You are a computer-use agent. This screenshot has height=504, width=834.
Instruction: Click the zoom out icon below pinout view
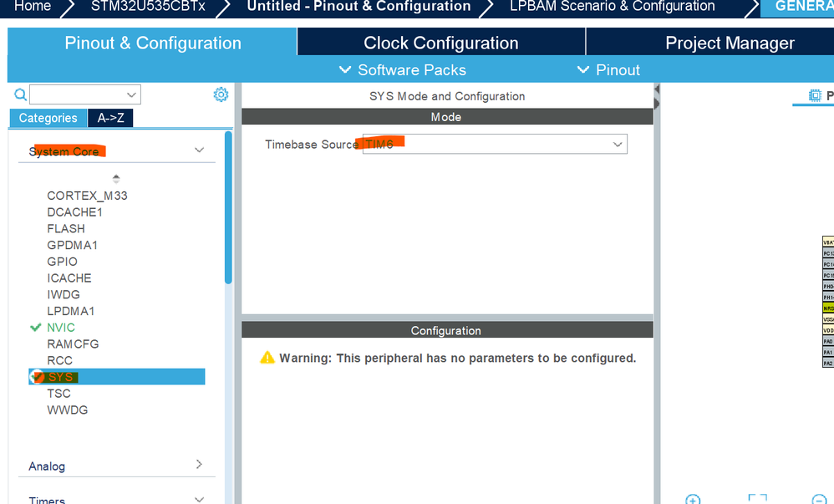tap(819, 499)
